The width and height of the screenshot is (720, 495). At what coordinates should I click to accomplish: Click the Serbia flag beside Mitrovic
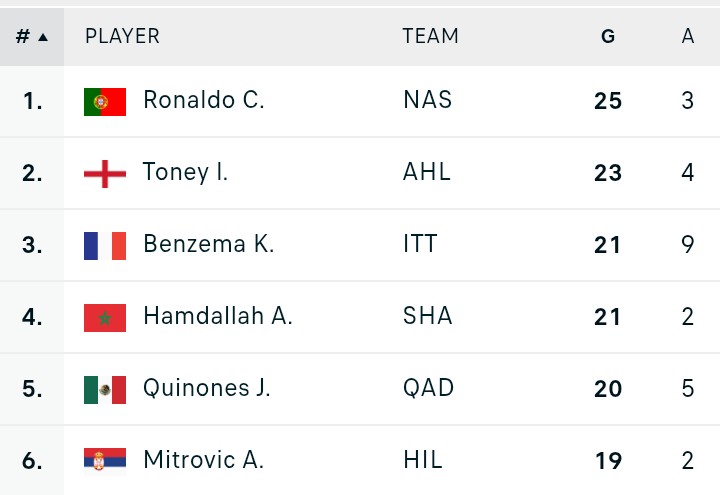105,460
